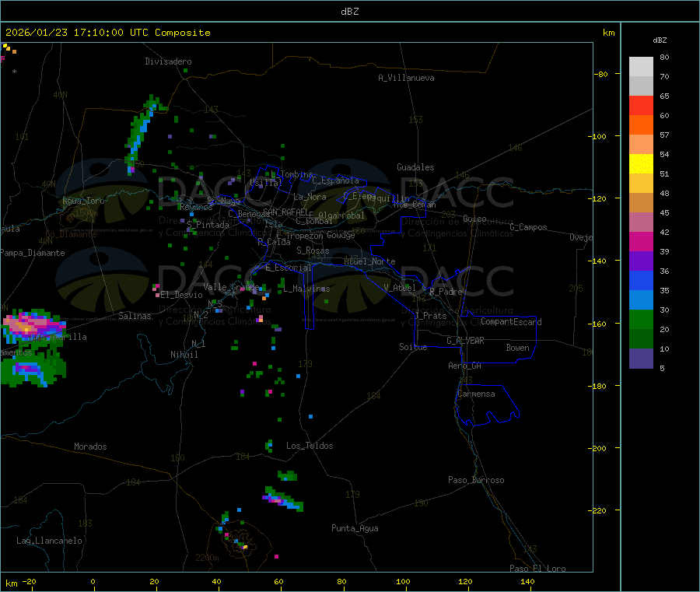Select the bright yellow legend color block
700x592 pixels.
coord(641,163)
